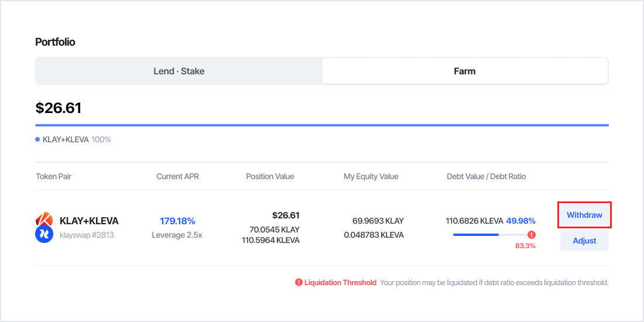The height and width of the screenshot is (322, 644).
Task: Select the Farm tab
Action: 464,71
